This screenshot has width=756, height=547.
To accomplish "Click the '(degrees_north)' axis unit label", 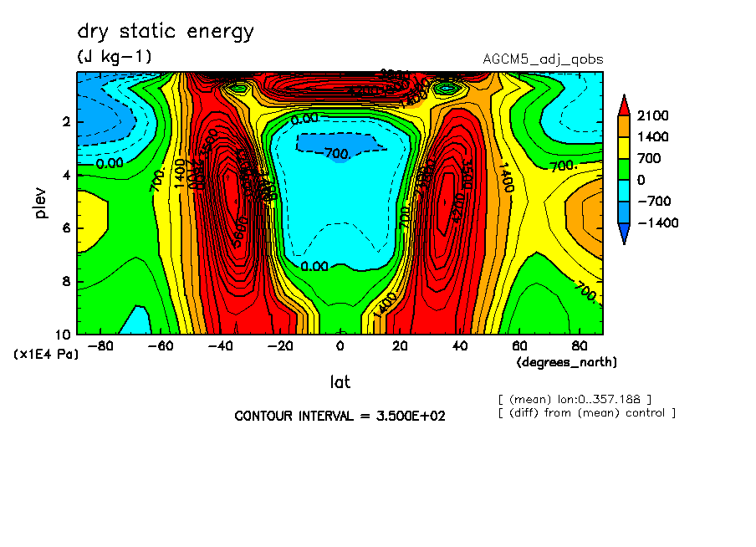I will tap(566, 362).
